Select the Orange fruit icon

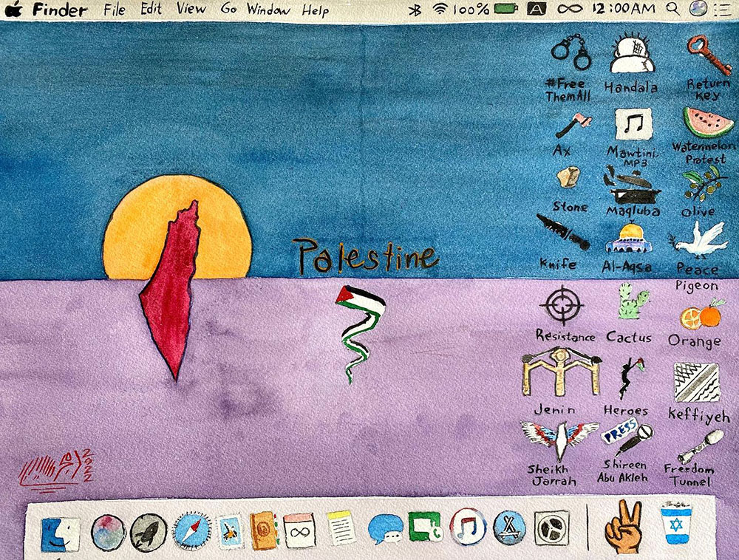tap(701, 314)
